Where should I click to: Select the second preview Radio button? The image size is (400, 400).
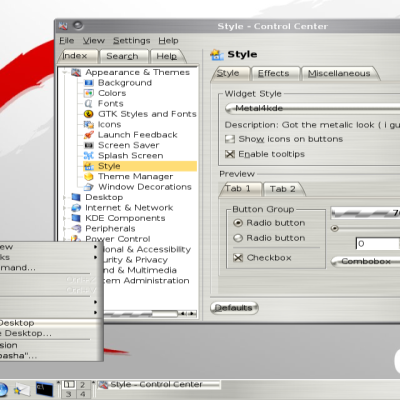[238, 238]
